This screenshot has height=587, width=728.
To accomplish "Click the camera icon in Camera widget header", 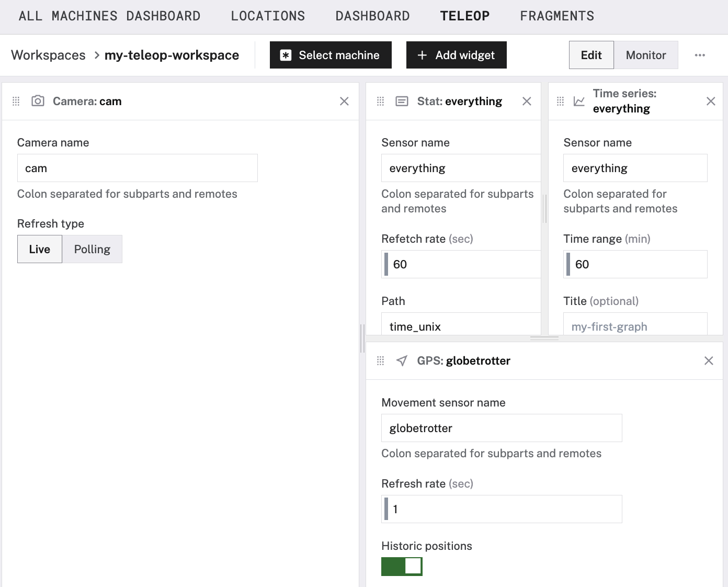I will (x=38, y=101).
